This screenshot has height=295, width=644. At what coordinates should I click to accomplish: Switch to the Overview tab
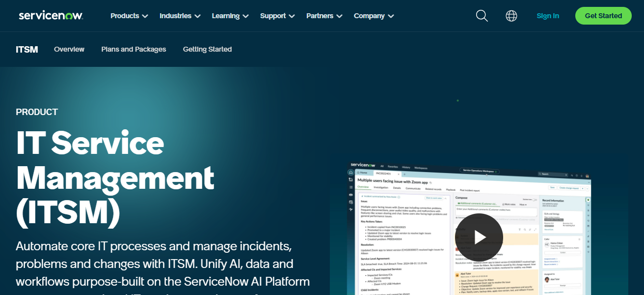pos(69,49)
